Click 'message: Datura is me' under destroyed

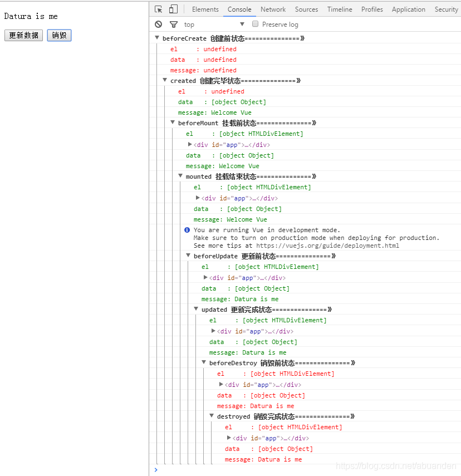(x=263, y=459)
